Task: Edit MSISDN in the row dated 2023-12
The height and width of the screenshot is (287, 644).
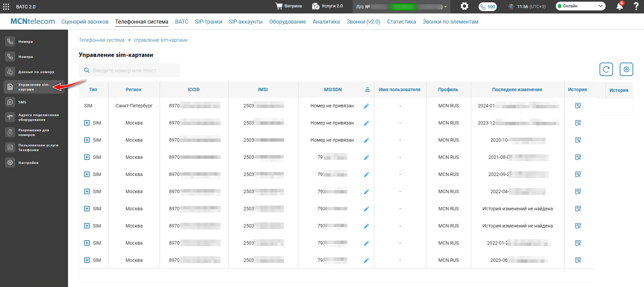Action: point(366,123)
